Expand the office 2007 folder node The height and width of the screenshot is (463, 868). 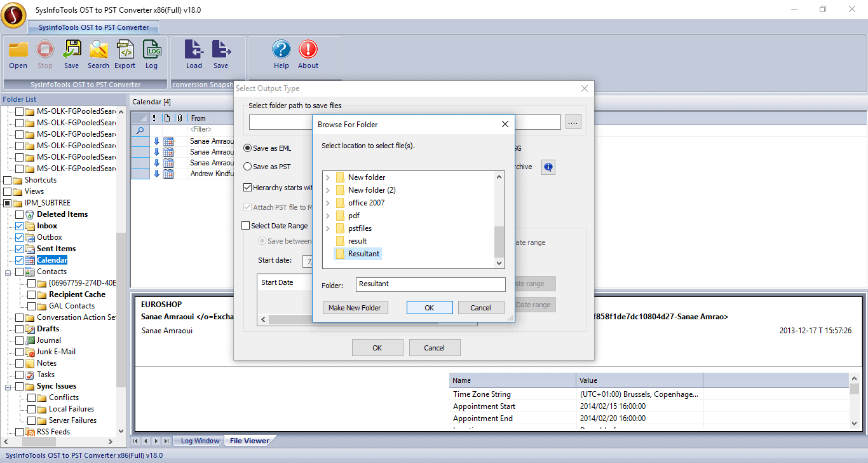pos(328,203)
